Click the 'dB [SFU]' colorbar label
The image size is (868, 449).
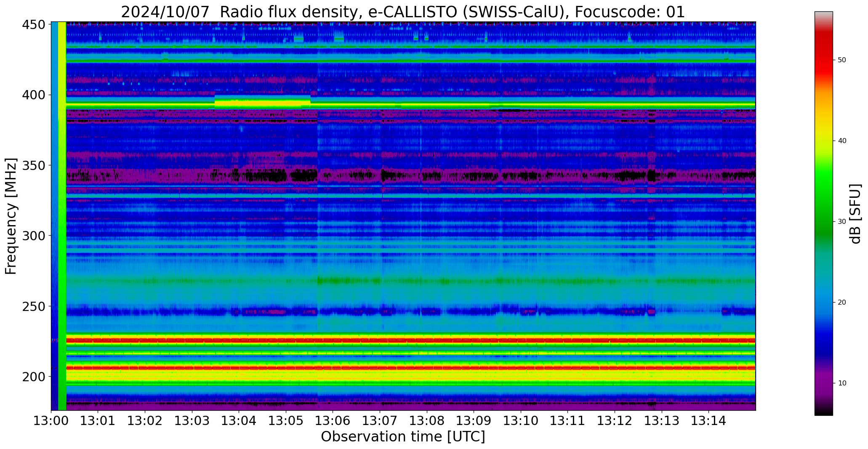(x=855, y=214)
